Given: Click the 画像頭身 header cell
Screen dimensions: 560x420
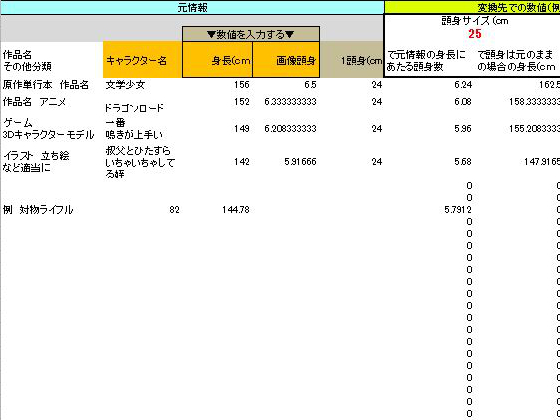Looking at the screenshot, I should [286, 60].
